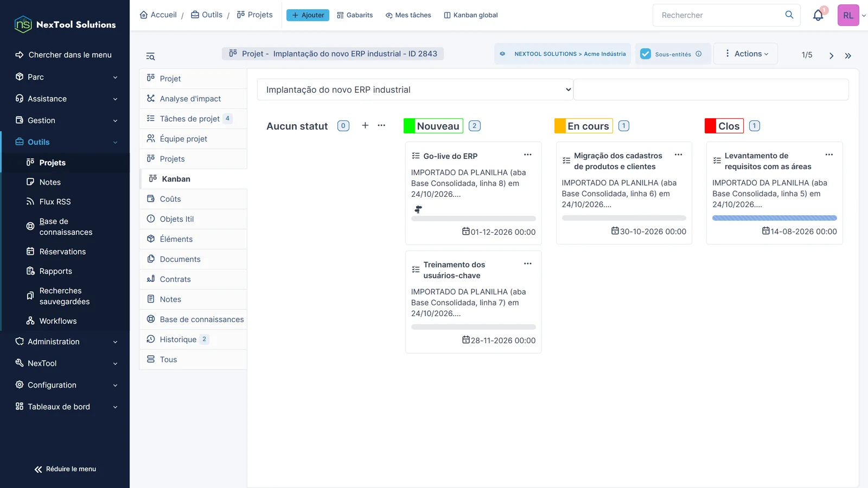Open options for Go-live do ERP card
Image resolution: width=868 pixels, height=488 pixels.
pos(528,155)
